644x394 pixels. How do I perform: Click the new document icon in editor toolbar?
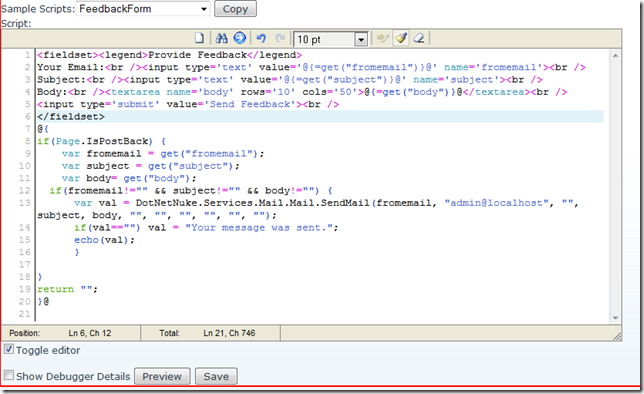pos(199,39)
